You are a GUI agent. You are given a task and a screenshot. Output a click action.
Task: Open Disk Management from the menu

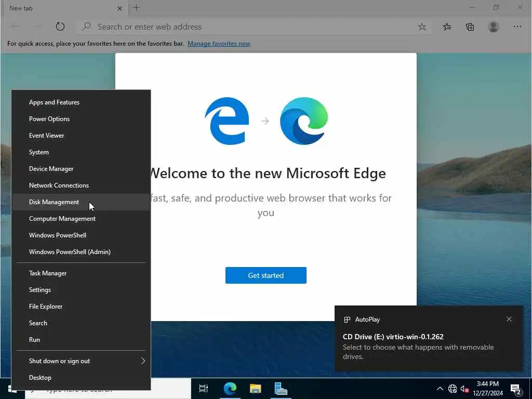coord(82,202)
